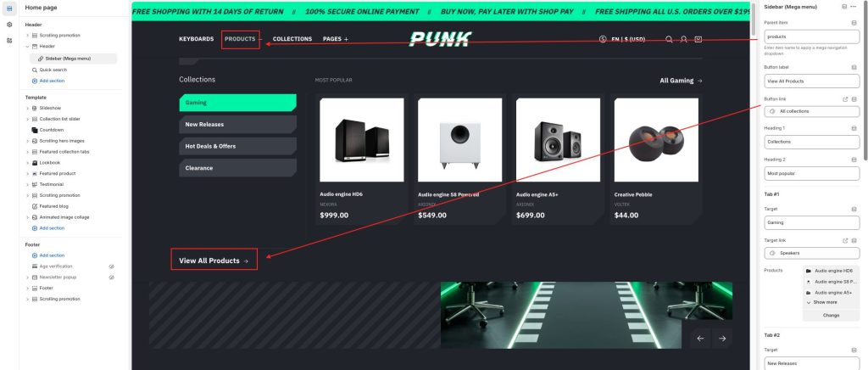Select the New Releases collection tab
The width and height of the screenshot is (868, 370).
pos(237,125)
